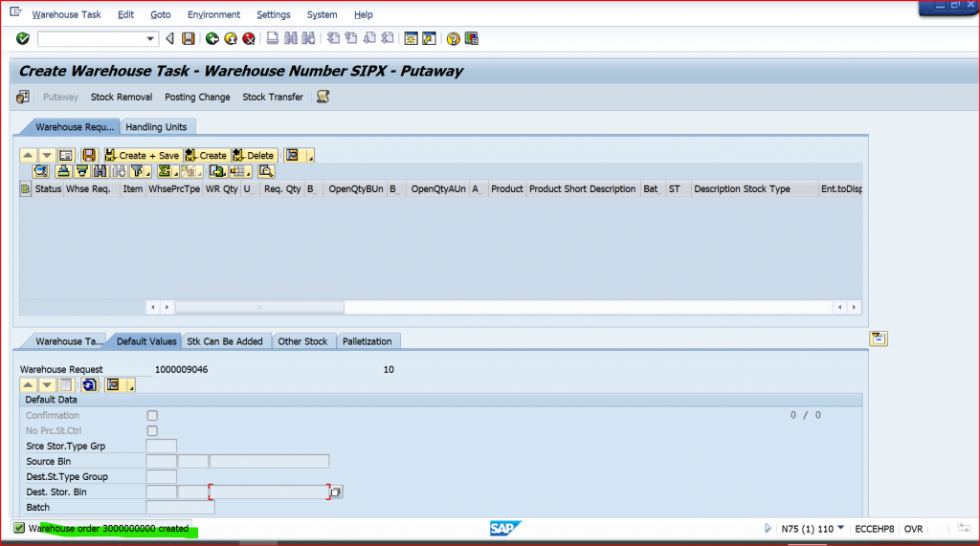
Task: Click the Find binoculars icon in top toolbar
Action: click(291, 39)
